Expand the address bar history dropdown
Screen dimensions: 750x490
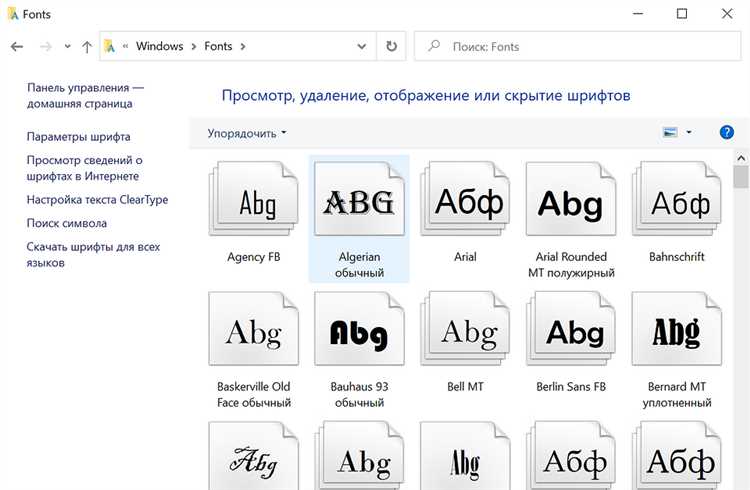[363, 47]
